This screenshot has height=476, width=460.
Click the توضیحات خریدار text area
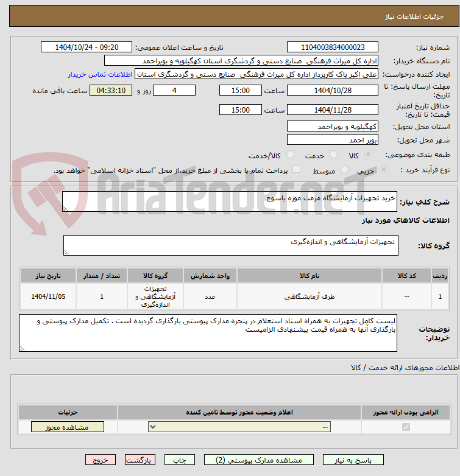(x=208, y=333)
